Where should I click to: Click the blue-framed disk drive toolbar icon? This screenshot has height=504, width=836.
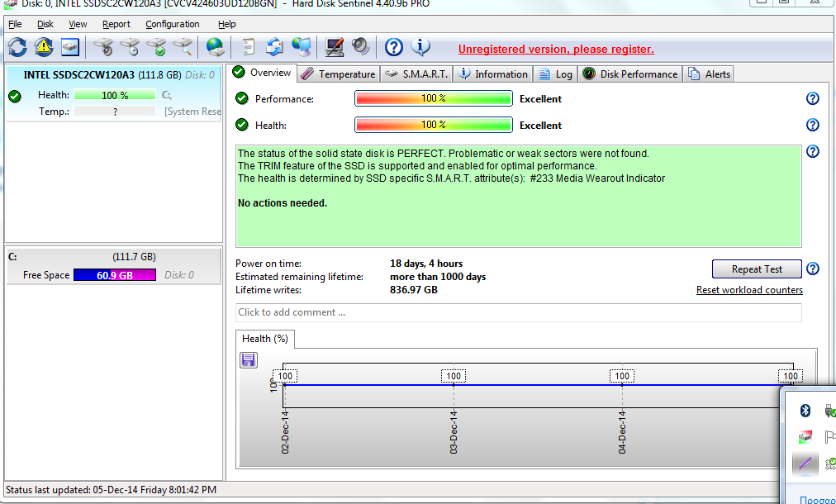tap(70, 47)
